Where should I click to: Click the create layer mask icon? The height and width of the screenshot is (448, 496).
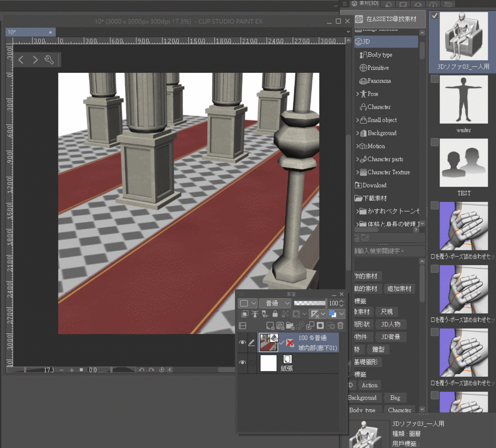(320, 326)
